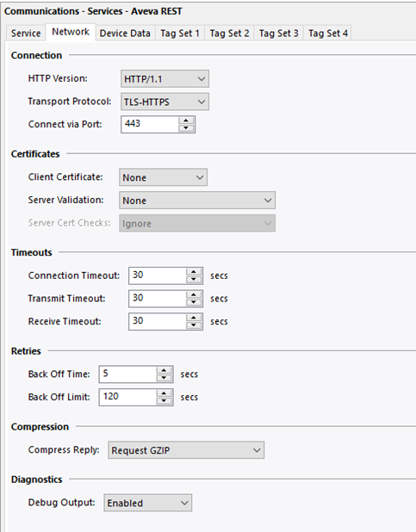Click the Connect via Port label

(x=65, y=124)
